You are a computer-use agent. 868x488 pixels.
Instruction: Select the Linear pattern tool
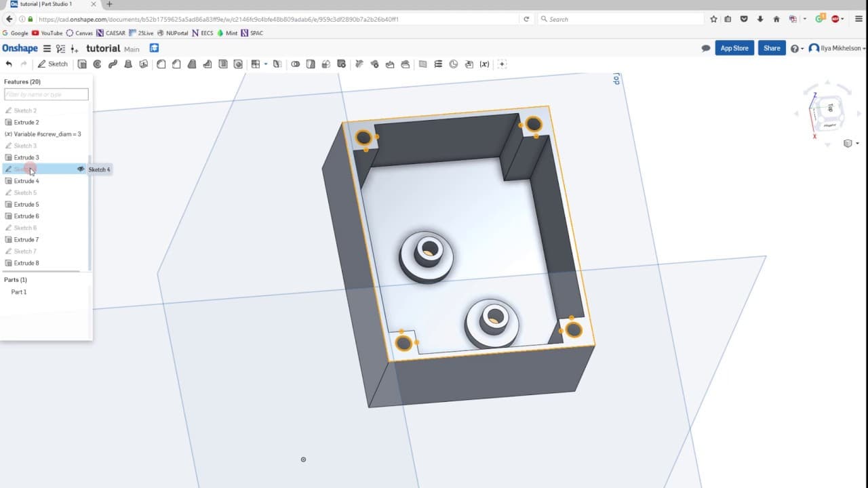[x=256, y=64]
